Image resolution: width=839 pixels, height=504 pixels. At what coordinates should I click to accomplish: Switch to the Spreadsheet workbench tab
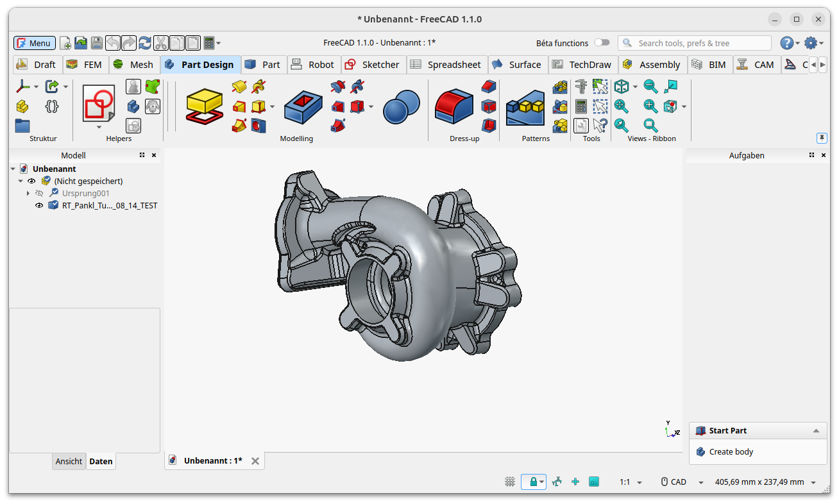(446, 65)
